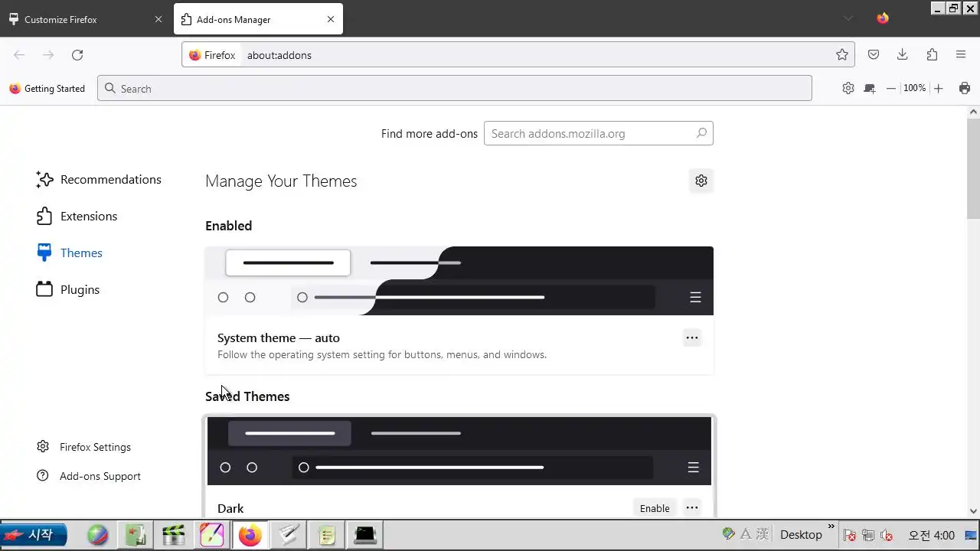
Task: Bookmark this page with the star
Action: point(842,54)
